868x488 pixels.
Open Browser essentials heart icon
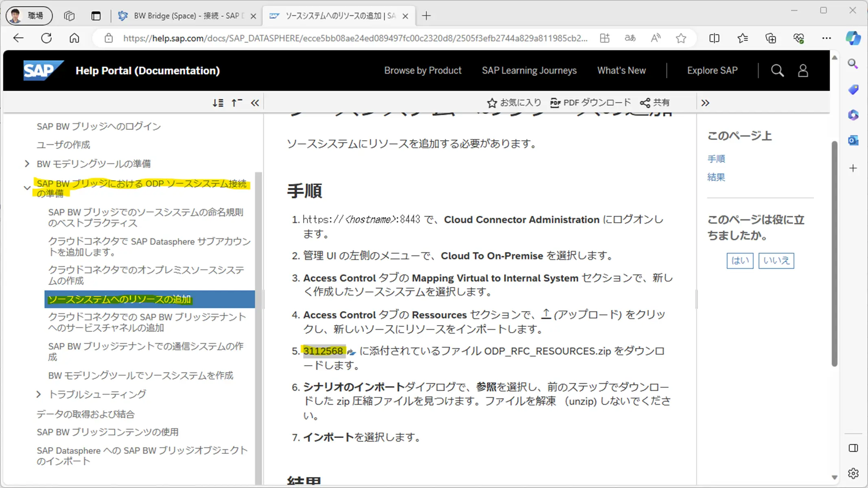point(798,38)
